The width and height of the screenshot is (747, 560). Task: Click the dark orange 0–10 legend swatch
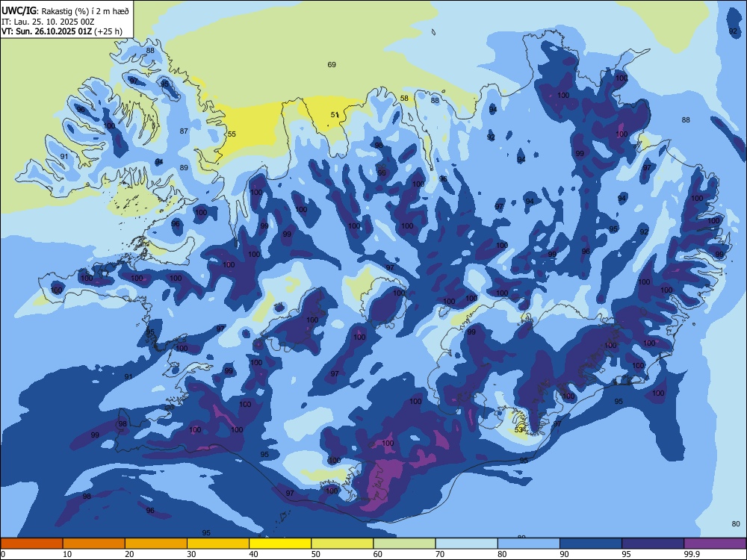31,544
